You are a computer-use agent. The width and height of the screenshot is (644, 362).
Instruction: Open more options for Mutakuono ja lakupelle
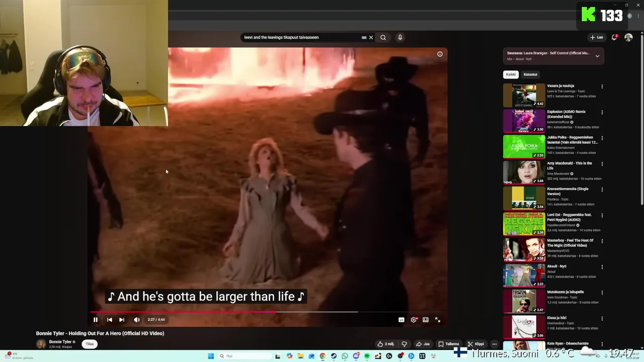pos(602,293)
